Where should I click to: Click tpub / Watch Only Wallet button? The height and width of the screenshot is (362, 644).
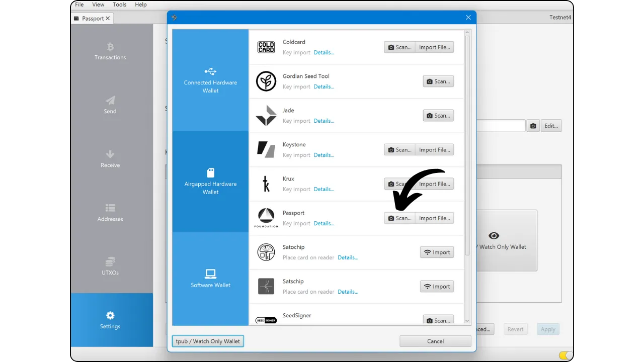(x=208, y=341)
